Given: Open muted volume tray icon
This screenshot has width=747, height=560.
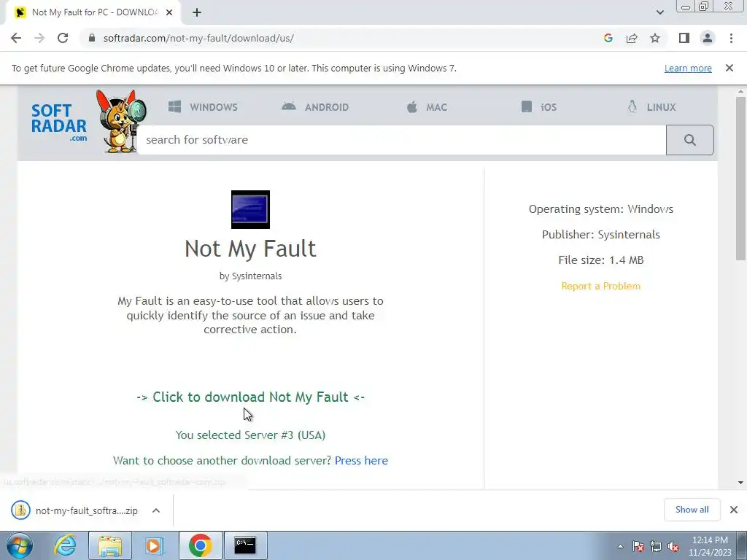Looking at the screenshot, I should click(673, 547).
